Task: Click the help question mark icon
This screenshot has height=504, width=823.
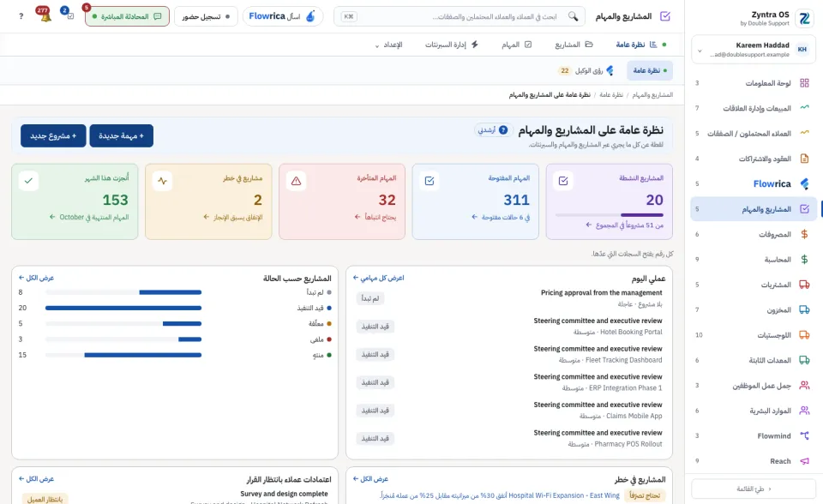Action: (x=21, y=16)
